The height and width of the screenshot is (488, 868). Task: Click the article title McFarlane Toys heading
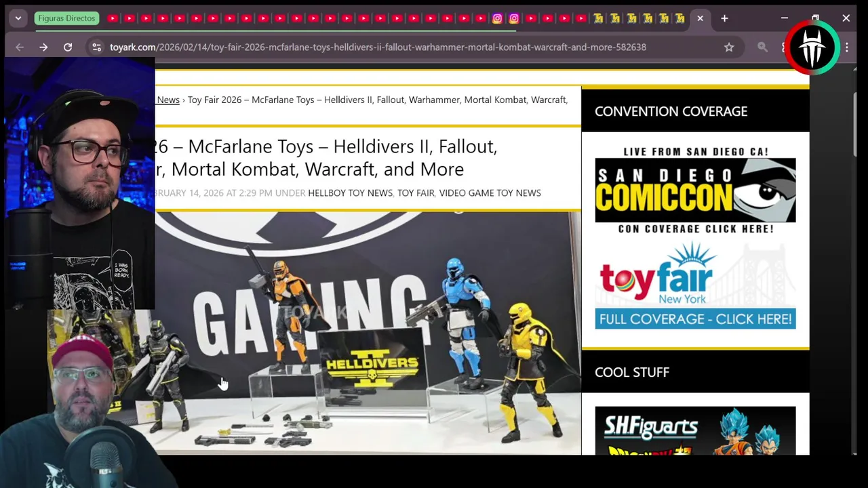pyautogui.click(x=325, y=157)
